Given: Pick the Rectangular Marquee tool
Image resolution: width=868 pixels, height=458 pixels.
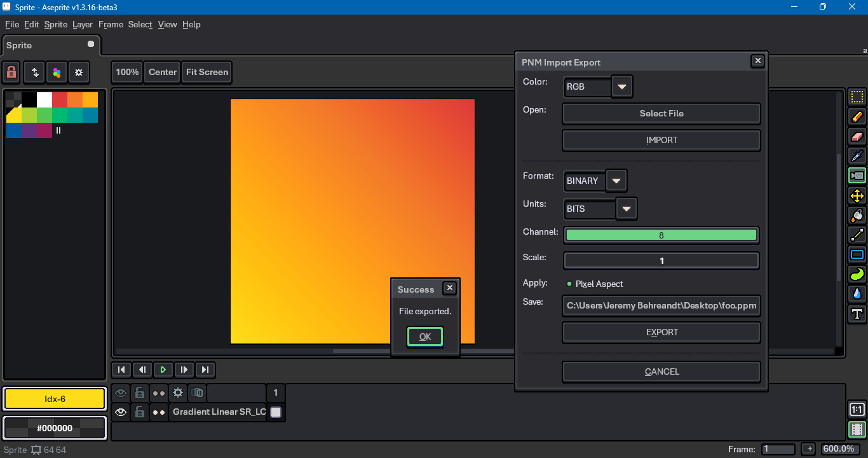Looking at the screenshot, I should coord(857,97).
